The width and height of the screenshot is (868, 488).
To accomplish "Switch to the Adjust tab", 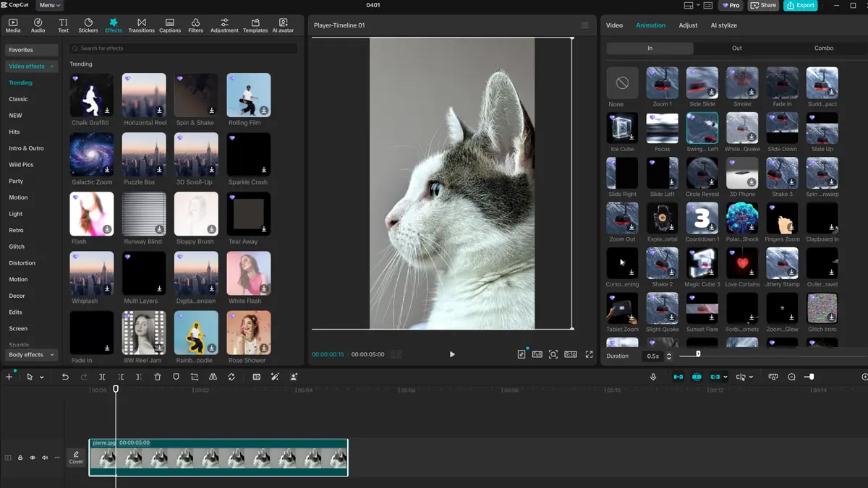I will click(689, 25).
